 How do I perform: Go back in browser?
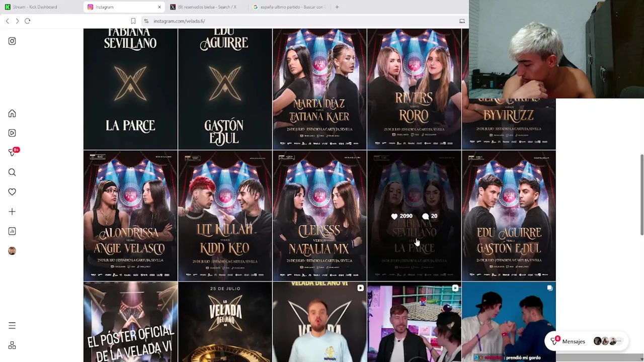(x=7, y=21)
